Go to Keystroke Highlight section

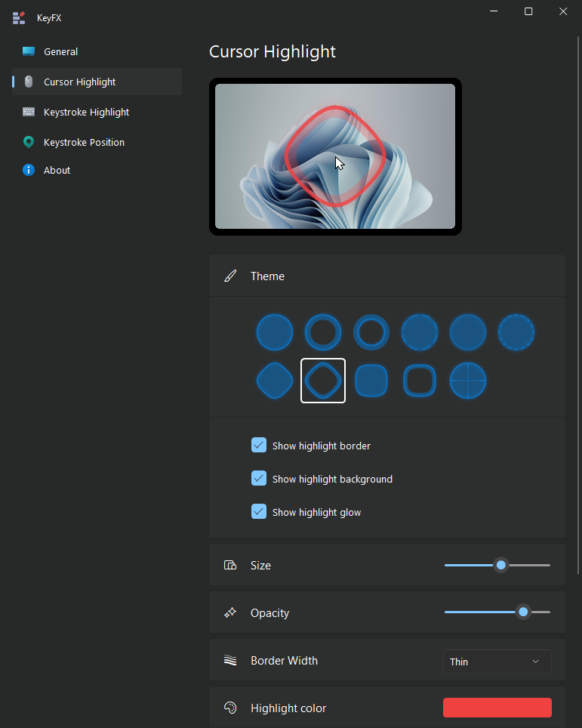(86, 112)
